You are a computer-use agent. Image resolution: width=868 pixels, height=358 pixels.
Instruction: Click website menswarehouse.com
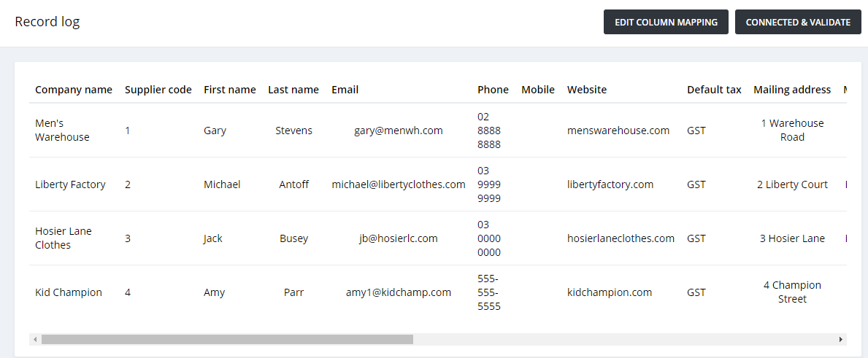point(618,131)
